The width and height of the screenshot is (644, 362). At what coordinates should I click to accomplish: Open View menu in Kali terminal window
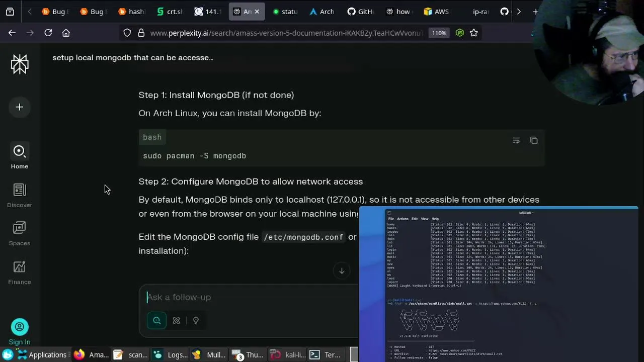tap(425, 219)
